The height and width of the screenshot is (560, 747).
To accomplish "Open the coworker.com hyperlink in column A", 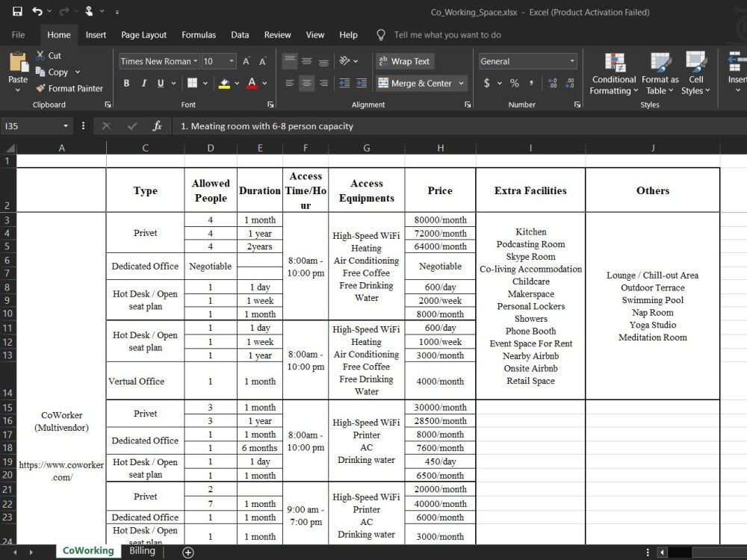I will pos(61,471).
